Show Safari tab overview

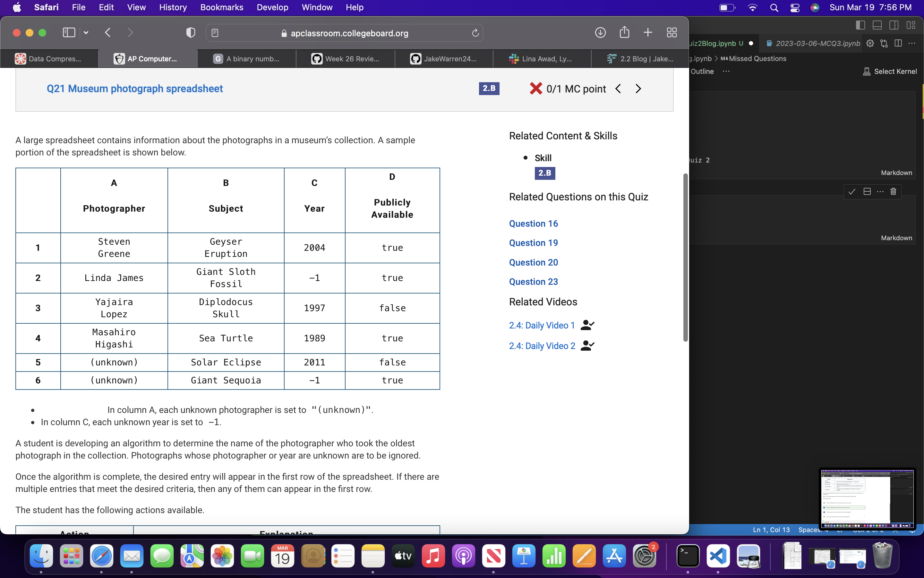pyautogui.click(x=672, y=32)
